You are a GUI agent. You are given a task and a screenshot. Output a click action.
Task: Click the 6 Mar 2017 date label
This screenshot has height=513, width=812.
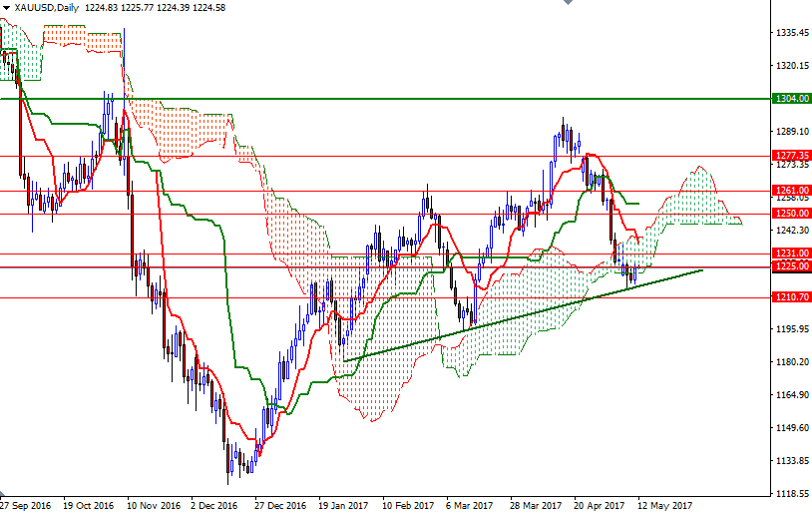[469, 505]
